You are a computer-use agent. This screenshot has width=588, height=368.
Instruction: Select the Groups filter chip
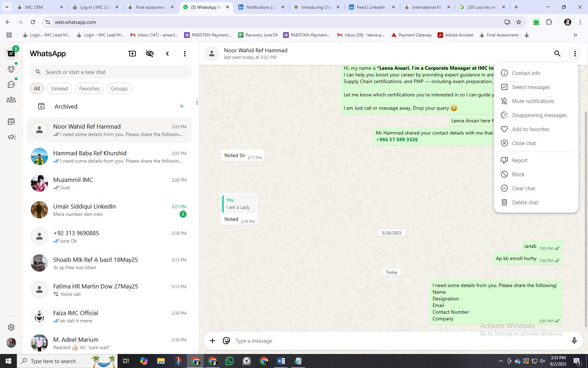pyautogui.click(x=119, y=89)
